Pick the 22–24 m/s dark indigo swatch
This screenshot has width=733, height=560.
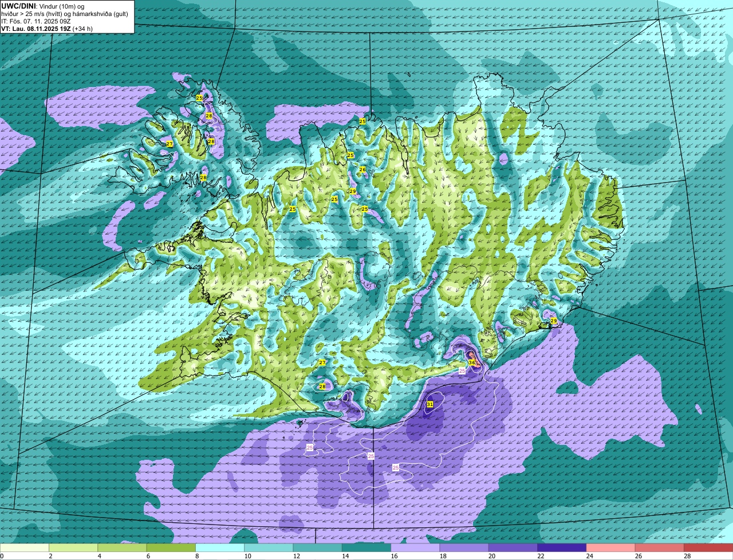(562, 548)
